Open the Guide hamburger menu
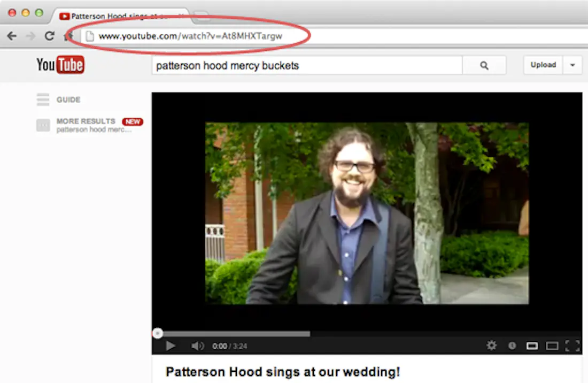Screen dimensions: 588x383 point(43,99)
